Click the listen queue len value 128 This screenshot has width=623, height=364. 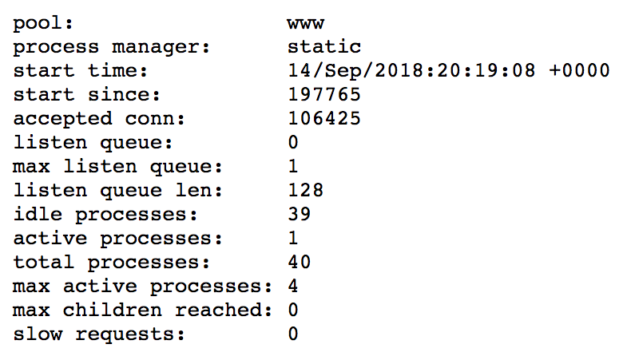(x=306, y=191)
